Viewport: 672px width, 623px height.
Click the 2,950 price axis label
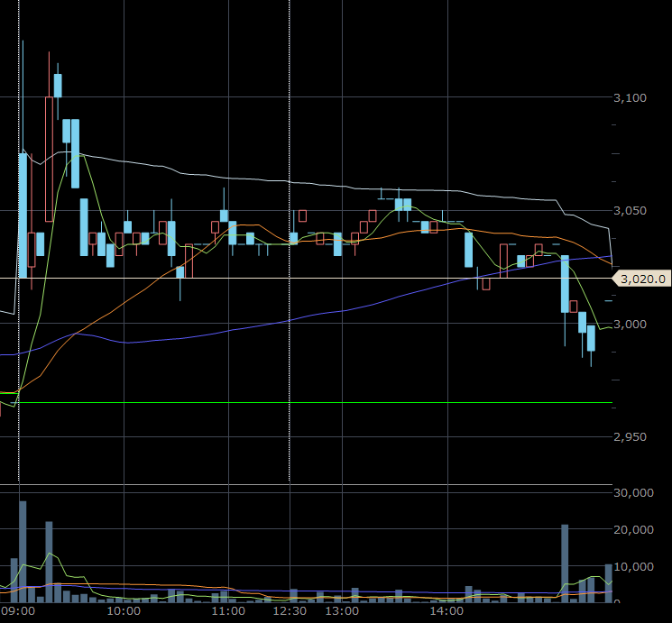[x=630, y=437]
